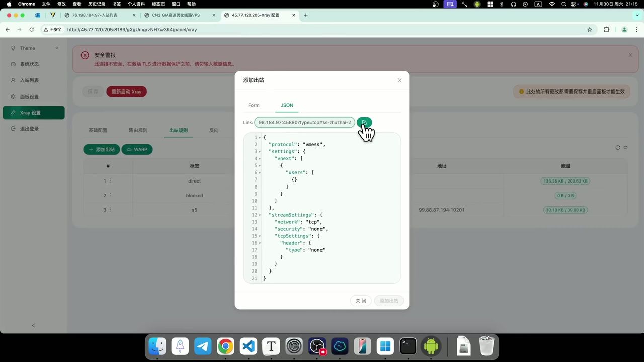Collapse the sidebar with the arrow

(x=34, y=325)
